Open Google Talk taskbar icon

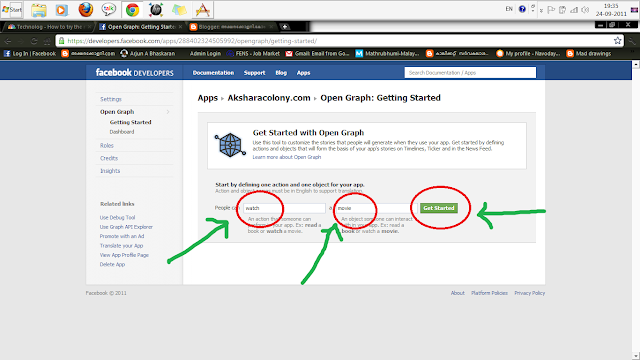click(x=109, y=10)
